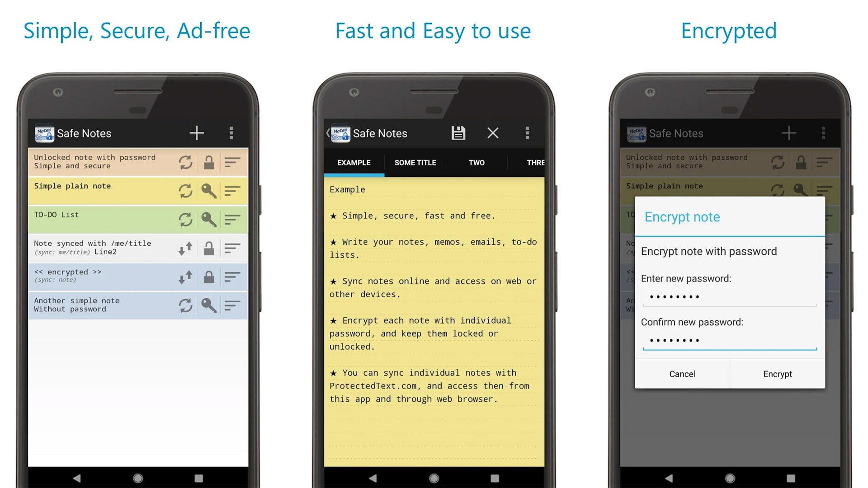Screen dimensions: 868x488
Task: Expand the THRE tab in note editor
Action: 533,163
